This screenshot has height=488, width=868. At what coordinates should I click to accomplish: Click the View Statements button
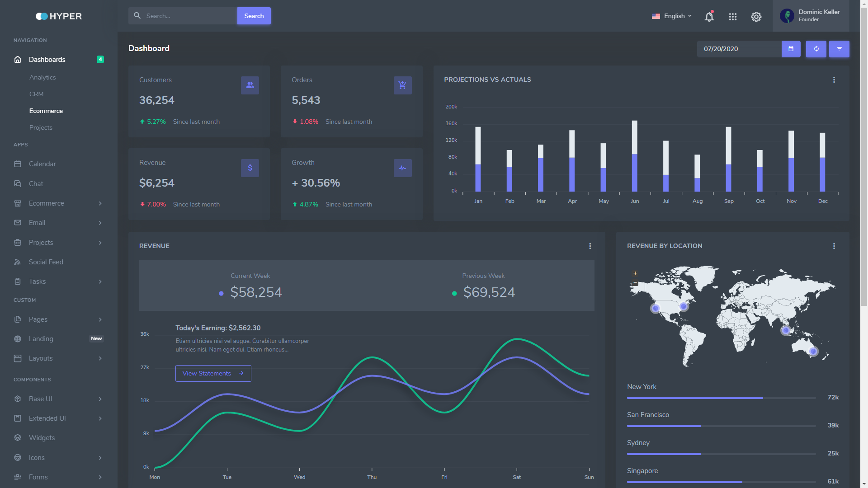click(x=213, y=373)
